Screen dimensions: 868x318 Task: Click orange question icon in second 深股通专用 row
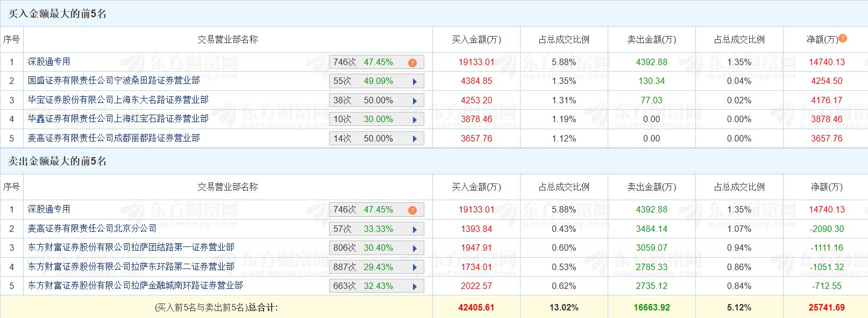tap(412, 210)
